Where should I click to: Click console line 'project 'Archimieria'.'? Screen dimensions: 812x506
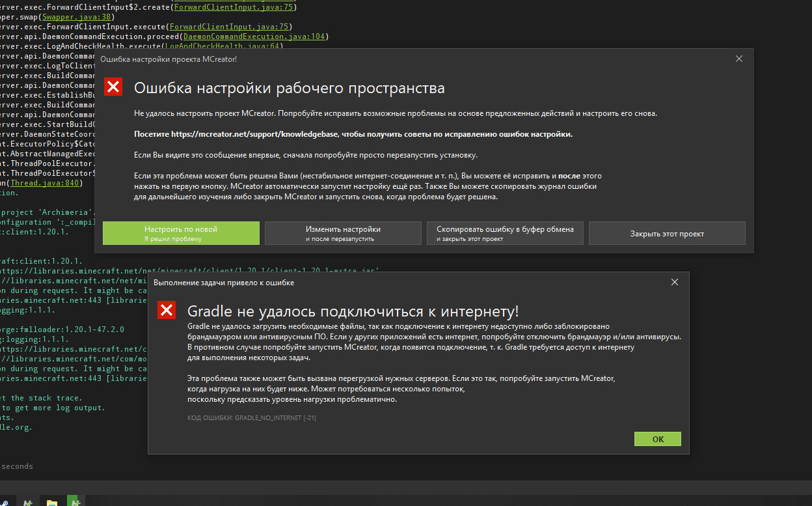(47, 212)
